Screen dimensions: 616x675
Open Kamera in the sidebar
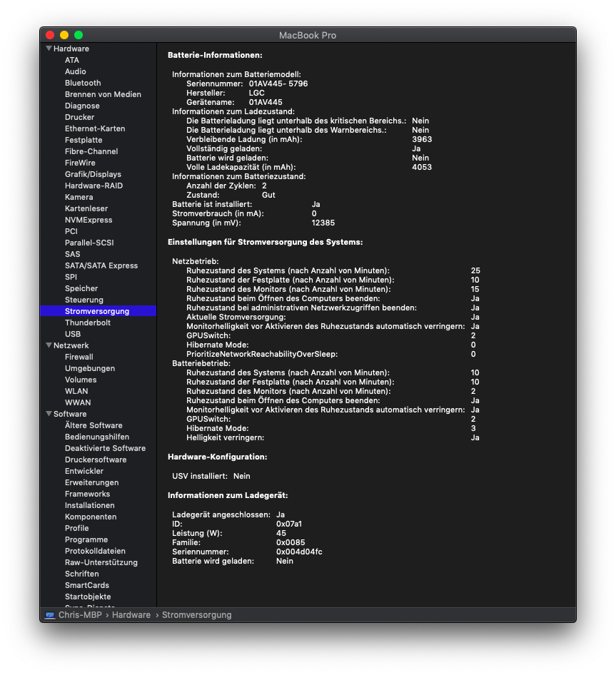pyautogui.click(x=79, y=197)
